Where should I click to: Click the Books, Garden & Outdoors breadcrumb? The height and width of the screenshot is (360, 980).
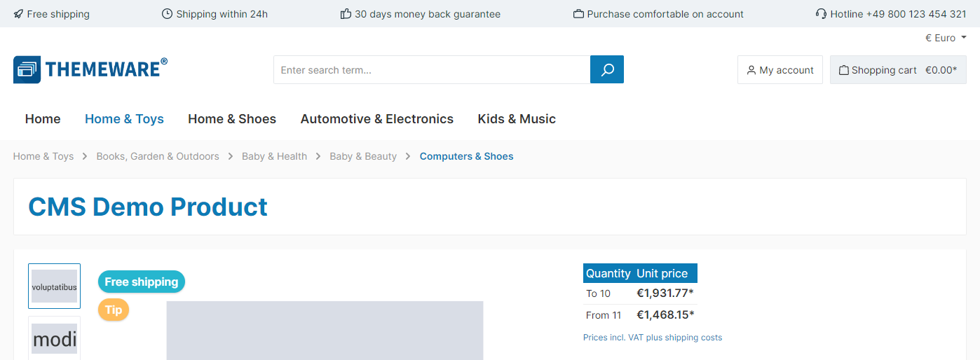point(158,156)
